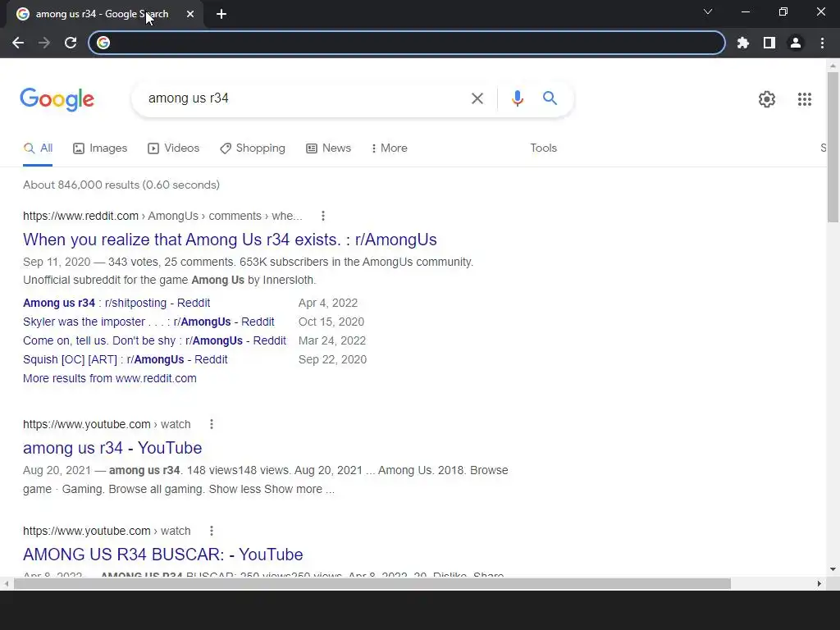Image resolution: width=840 pixels, height=630 pixels.
Task: Open Google settings gear icon
Action: (x=767, y=99)
